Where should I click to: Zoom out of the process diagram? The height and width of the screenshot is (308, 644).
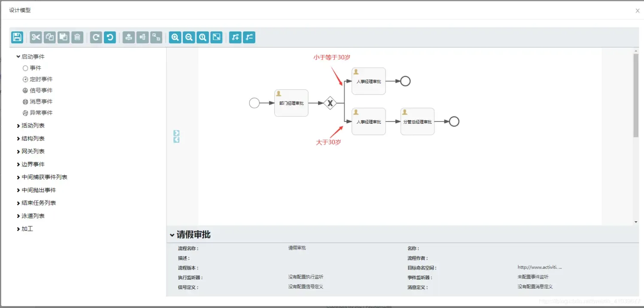(188, 37)
